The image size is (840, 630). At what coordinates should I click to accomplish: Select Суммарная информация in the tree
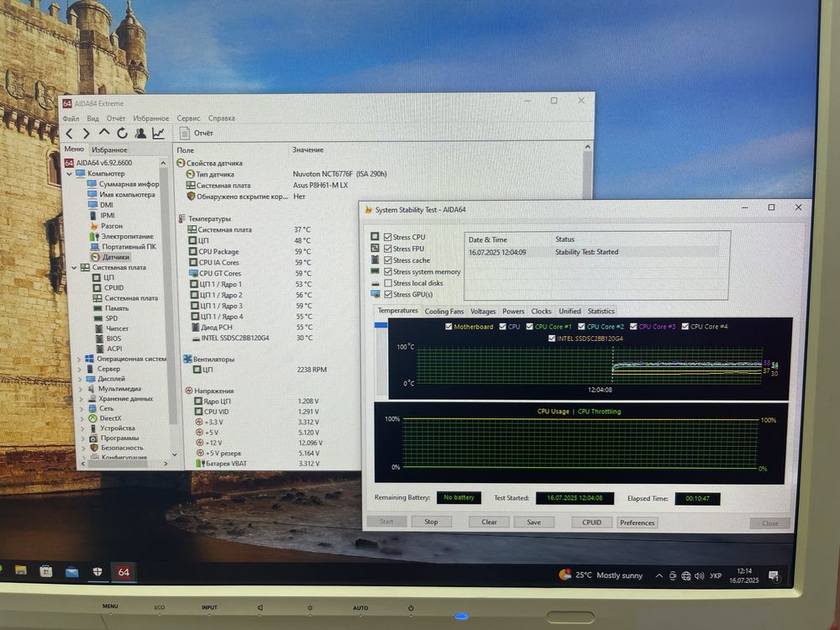[123, 184]
